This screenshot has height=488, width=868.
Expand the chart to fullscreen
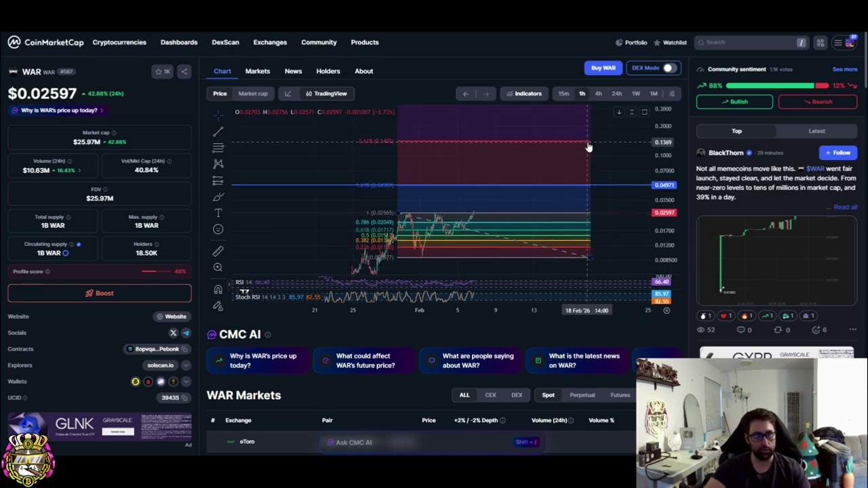click(644, 112)
